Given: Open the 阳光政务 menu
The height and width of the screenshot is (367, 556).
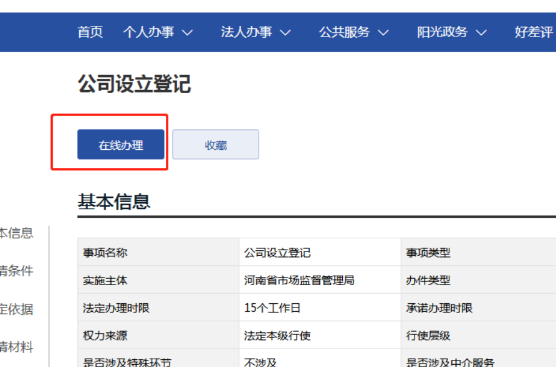Looking at the screenshot, I should (x=442, y=32).
